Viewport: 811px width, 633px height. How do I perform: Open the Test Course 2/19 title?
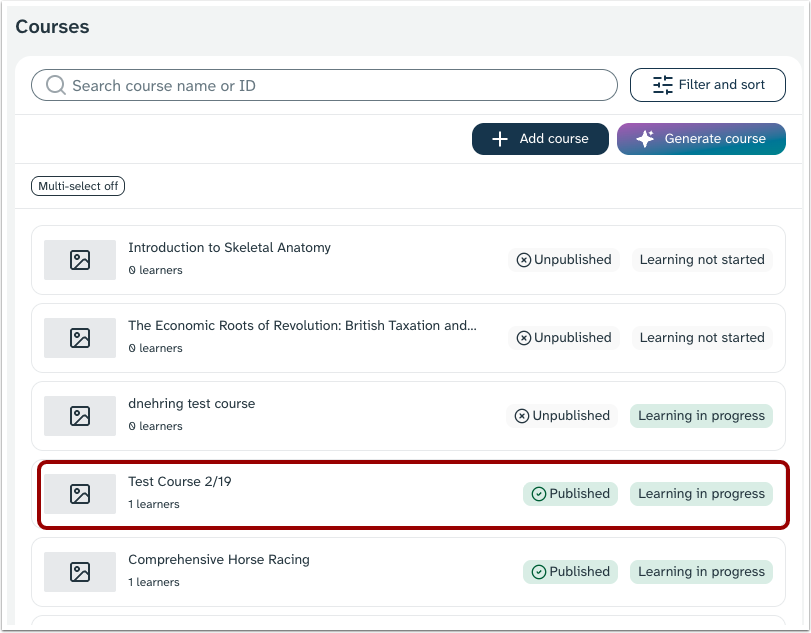click(x=179, y=482)
